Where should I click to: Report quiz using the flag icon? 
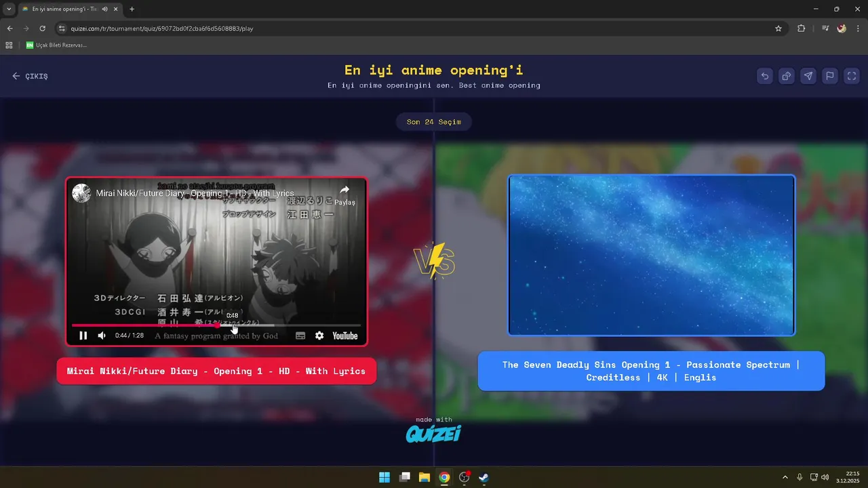(830, 76)
